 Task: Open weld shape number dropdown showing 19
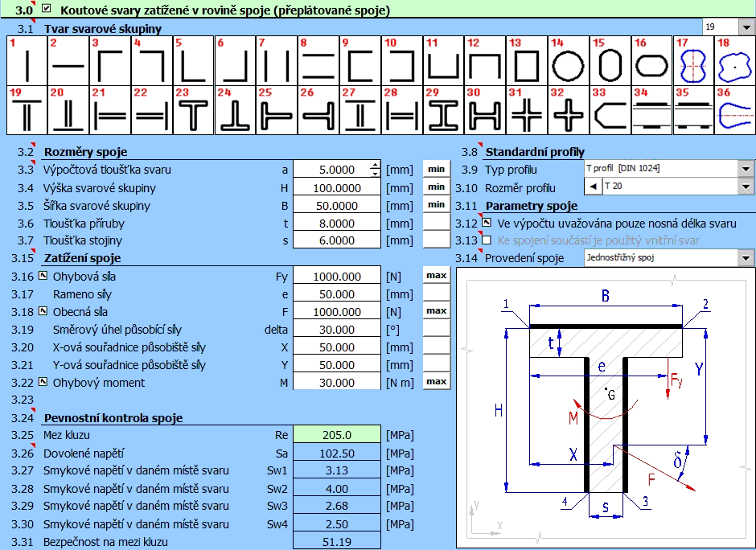click(744, 27)
